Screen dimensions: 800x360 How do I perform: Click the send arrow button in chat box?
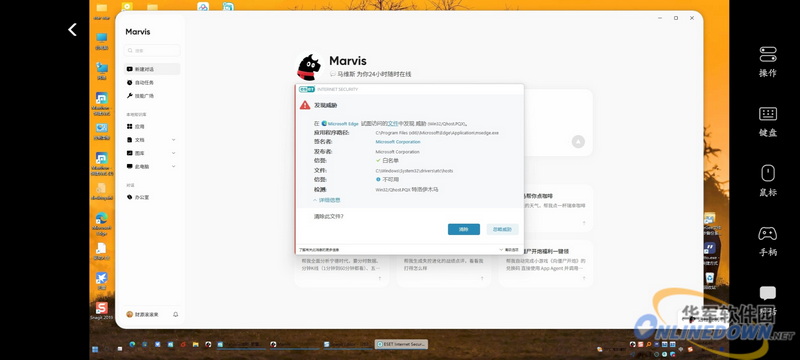tap(578, 142)
